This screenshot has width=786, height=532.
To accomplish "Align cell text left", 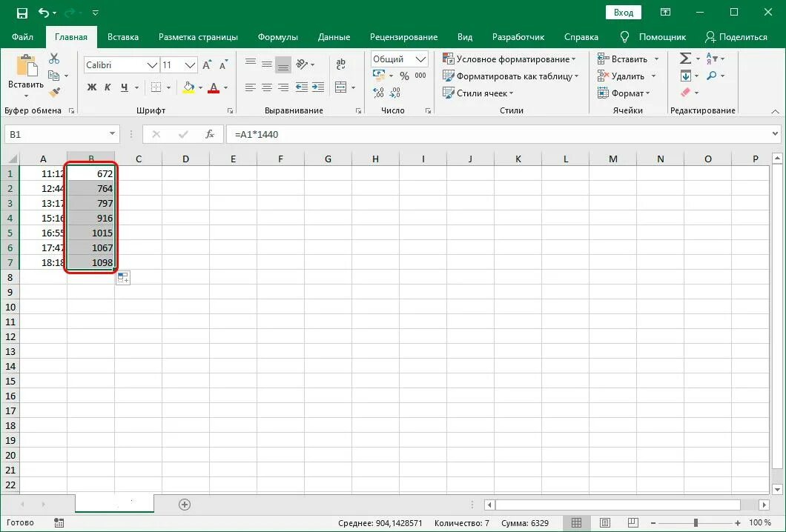I will 251,87.
